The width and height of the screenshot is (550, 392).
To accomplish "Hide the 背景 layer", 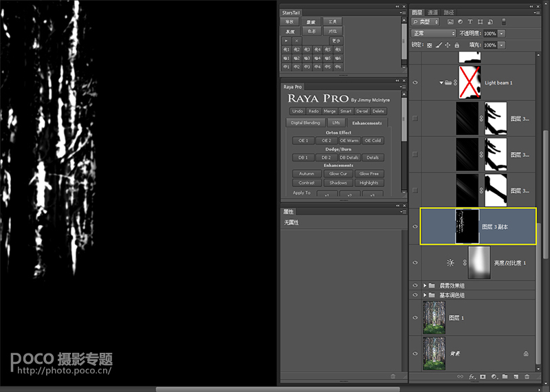I will tap(415, 353).
